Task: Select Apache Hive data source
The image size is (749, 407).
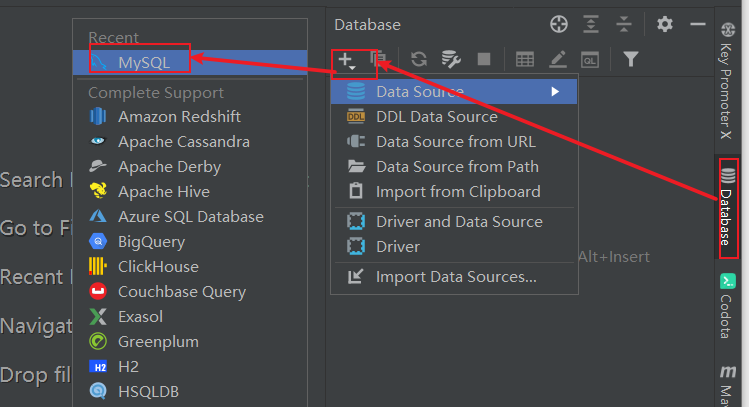Action: pos(190,192)
